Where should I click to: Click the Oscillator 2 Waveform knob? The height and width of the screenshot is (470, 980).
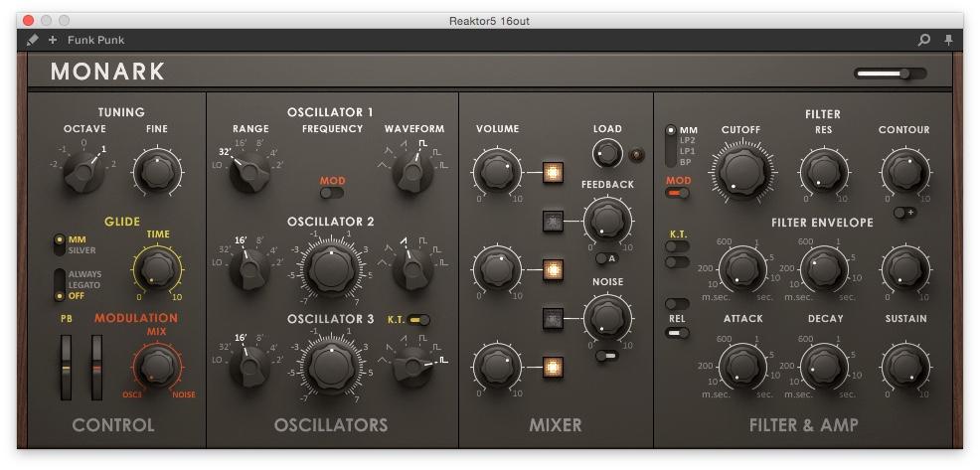pos(413,269)
